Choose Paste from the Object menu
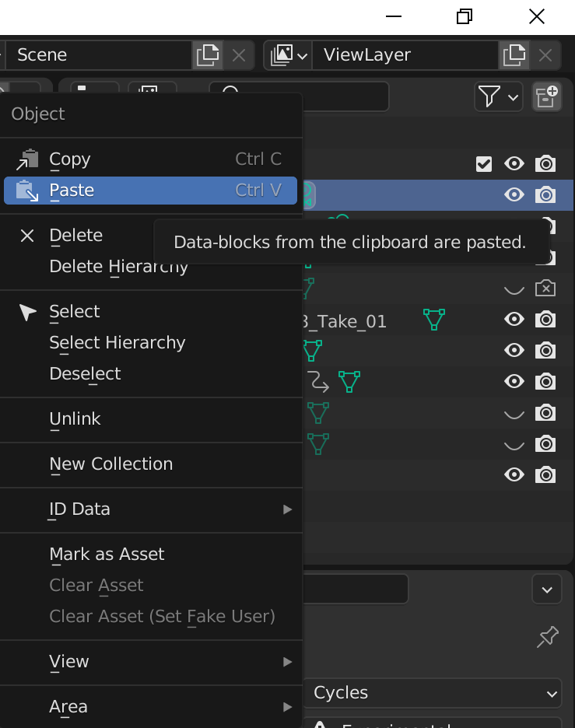 [150, 191]
